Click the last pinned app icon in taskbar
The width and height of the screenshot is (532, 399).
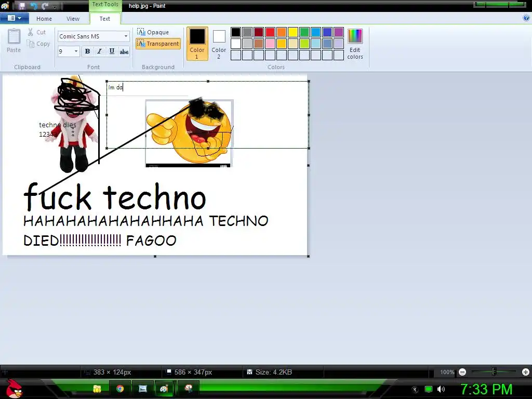click(189, 389)
